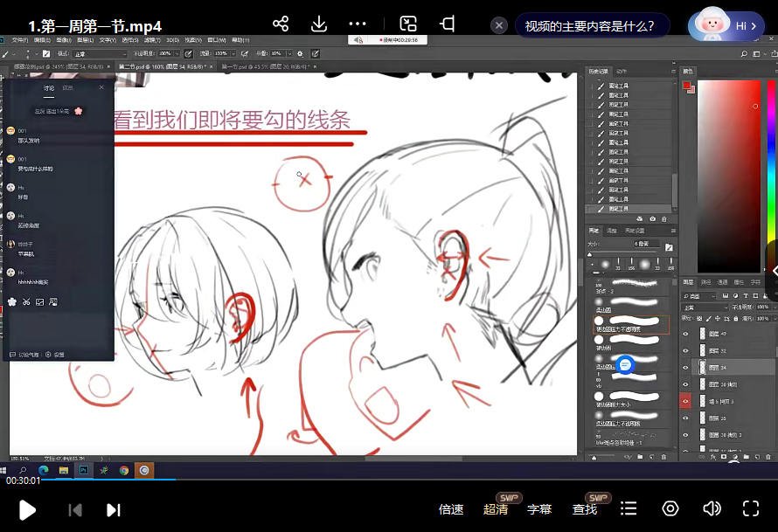Toggle 超清 video quality on
Screen dimensions: 778x532
496,508
